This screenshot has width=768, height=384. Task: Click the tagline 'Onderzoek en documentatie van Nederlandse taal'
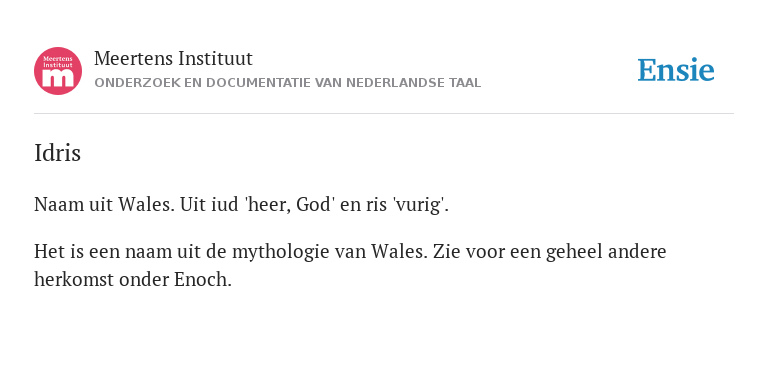pyautogui.click(x=288, y=83)
